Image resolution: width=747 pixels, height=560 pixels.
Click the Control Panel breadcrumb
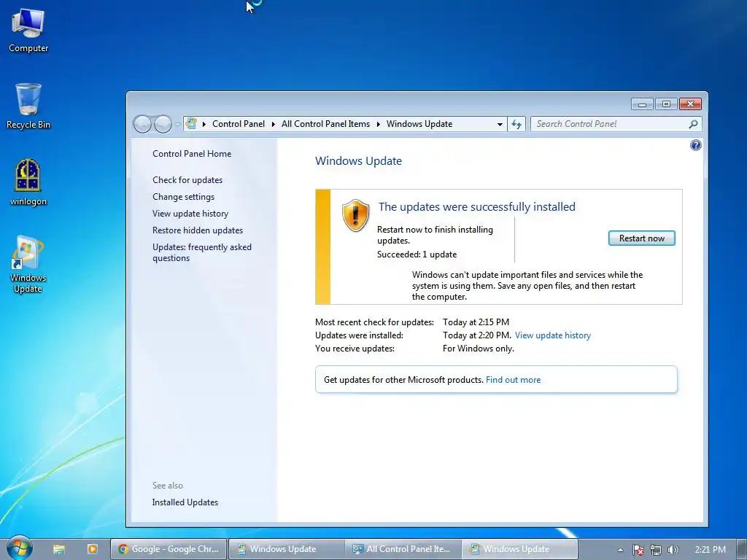(x=239, y=124)
